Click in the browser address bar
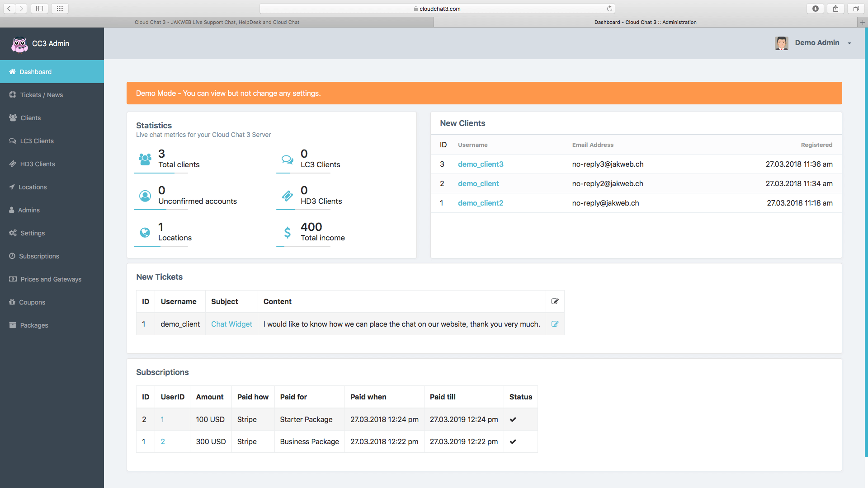 (437, 8)
